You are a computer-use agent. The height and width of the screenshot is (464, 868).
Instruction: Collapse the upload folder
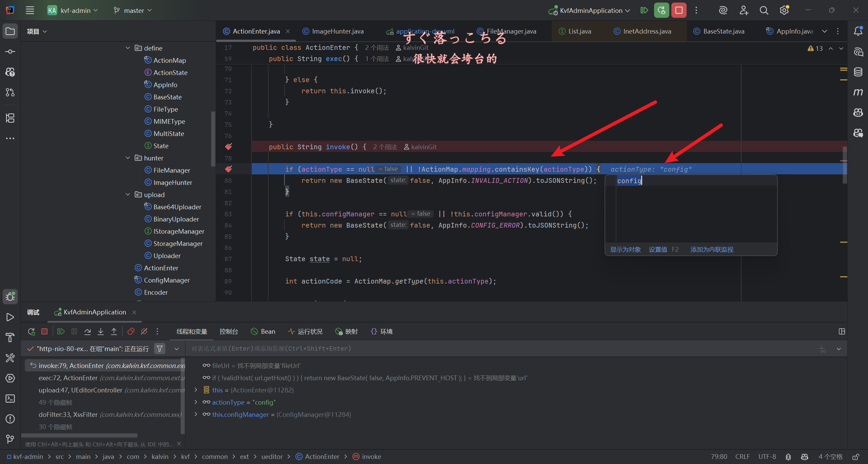tap(128, 194)
